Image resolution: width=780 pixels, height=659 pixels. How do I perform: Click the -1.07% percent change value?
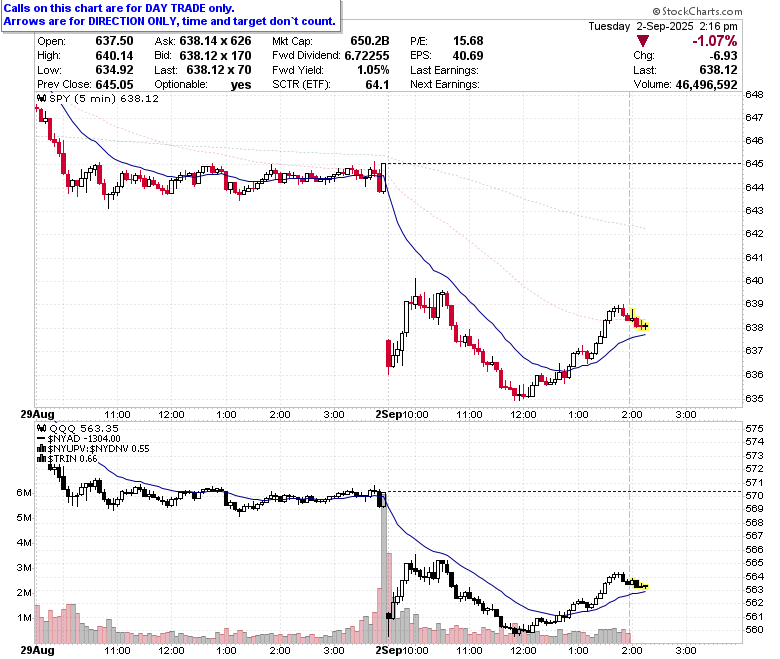point(714,41)
